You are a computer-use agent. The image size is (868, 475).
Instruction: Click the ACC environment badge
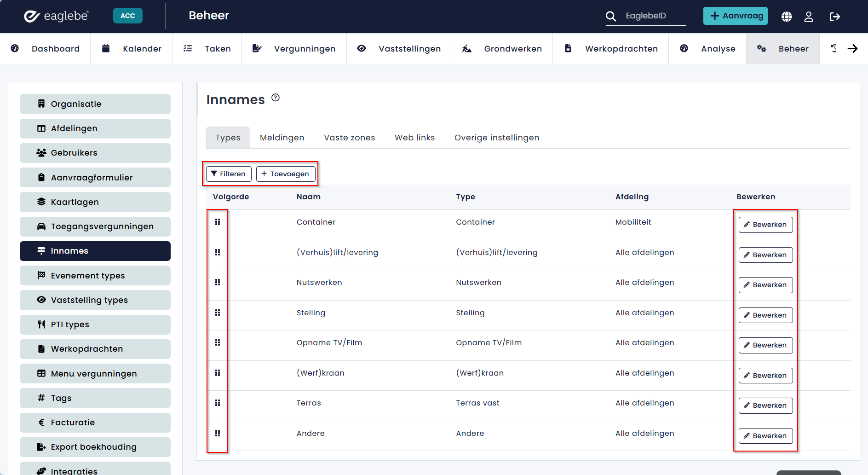click(x=128, y=16)
